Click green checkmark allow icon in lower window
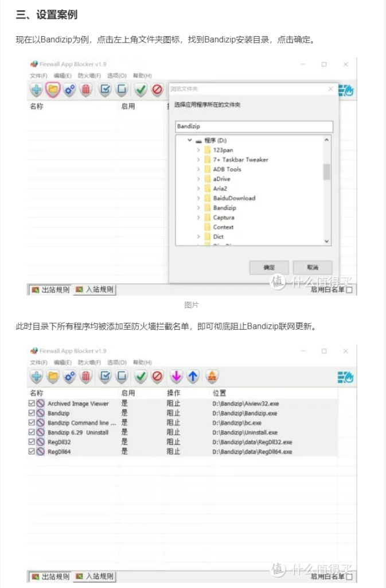386x588 pixels. pyautogui.click(x=140, y=377)
